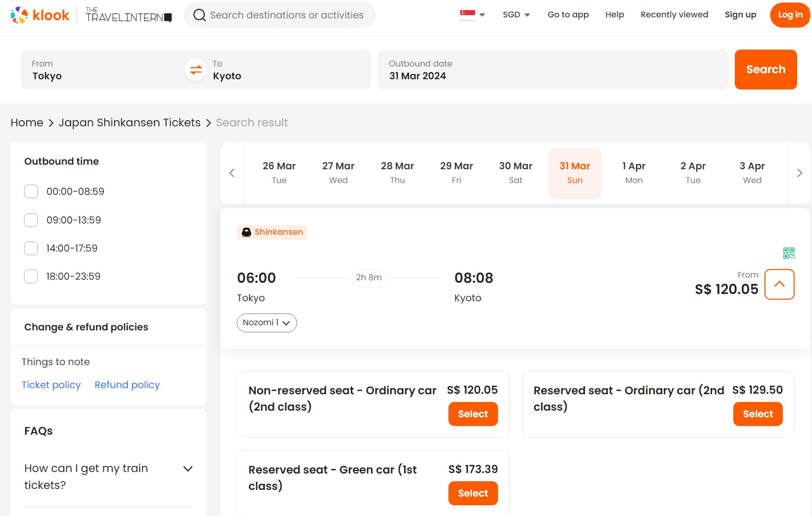Select the Non-reserved seat Ordinary car fare

pos(473,414)
